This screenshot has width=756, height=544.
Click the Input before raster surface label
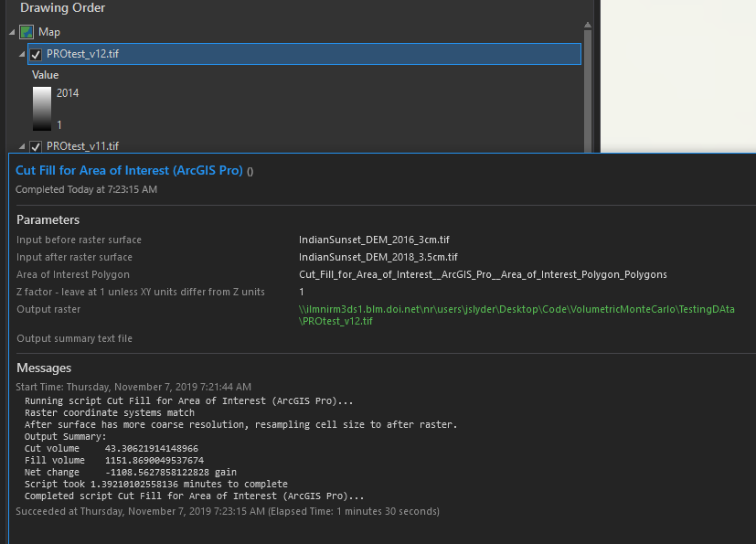click(79, 240)
